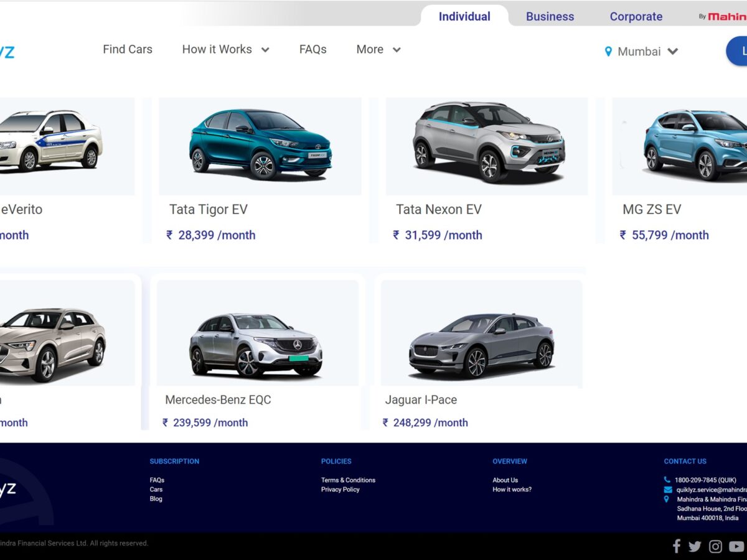Click the phone icon in Contact Us

pos(667,480)
